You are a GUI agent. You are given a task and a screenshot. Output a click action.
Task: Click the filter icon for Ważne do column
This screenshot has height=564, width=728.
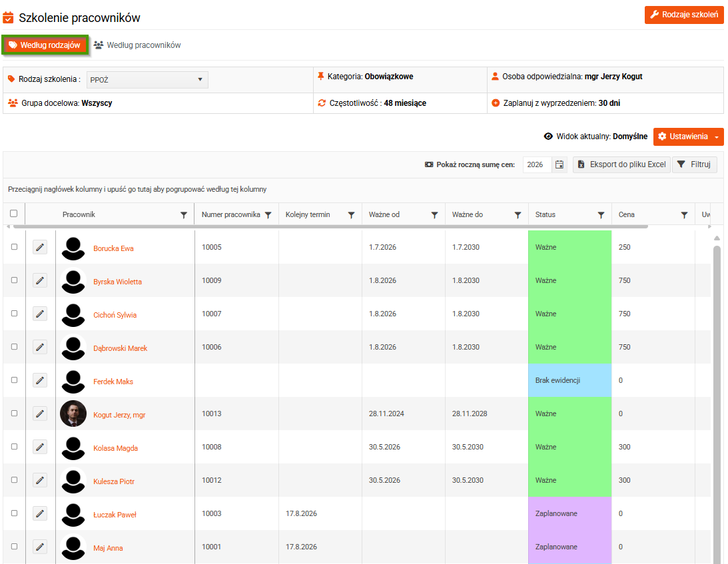[518, 215]
